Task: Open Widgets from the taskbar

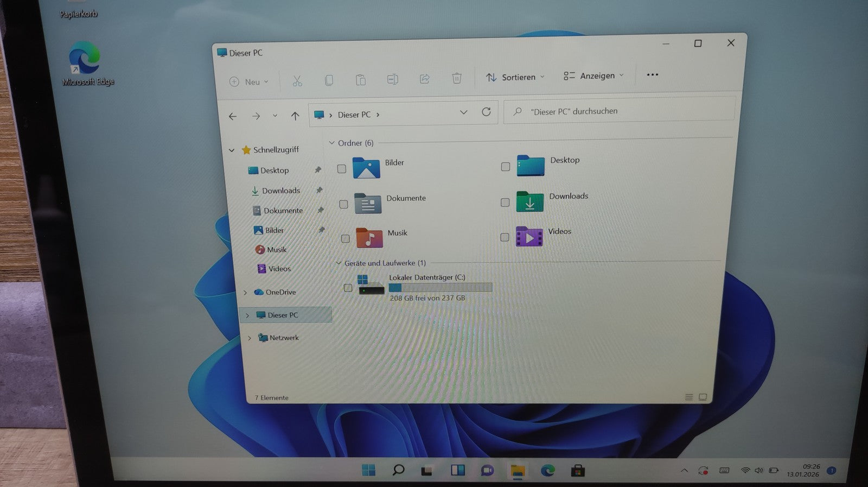Action: coord(458,470)
